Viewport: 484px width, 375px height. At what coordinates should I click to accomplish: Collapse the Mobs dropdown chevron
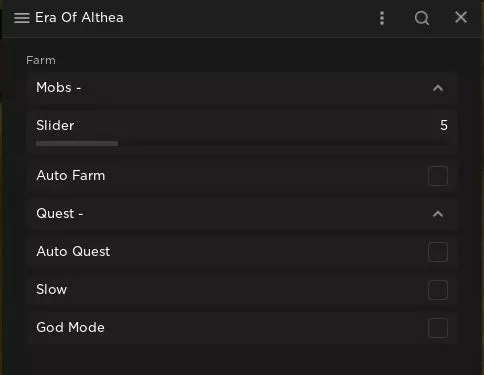click(x=438, y=88)
